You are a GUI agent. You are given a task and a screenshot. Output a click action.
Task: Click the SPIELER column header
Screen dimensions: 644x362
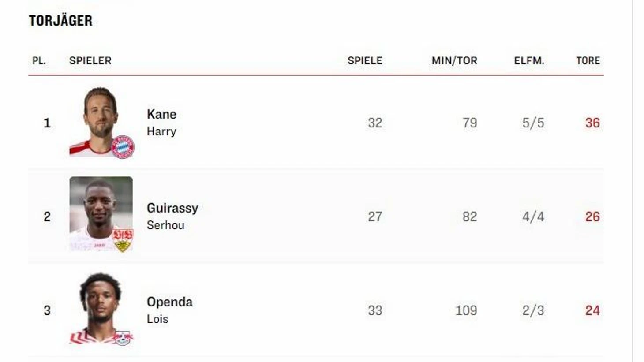[90, 61]
